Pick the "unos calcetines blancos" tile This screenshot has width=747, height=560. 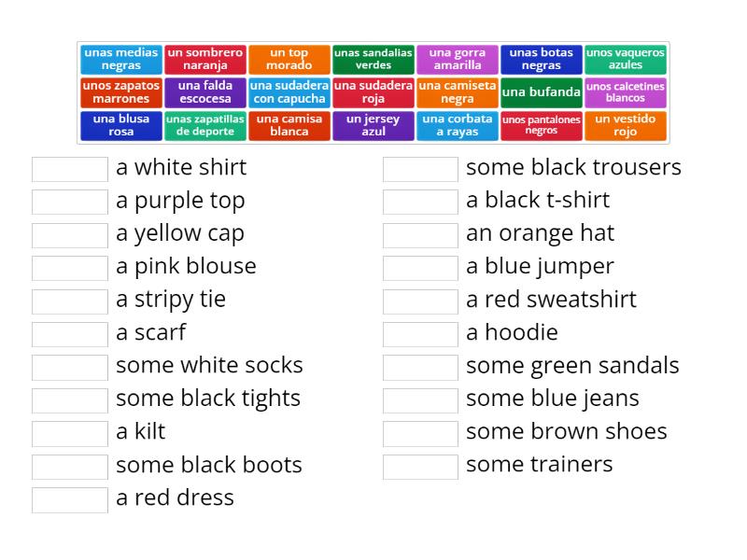pyautogui.click(x=626, y=92)
